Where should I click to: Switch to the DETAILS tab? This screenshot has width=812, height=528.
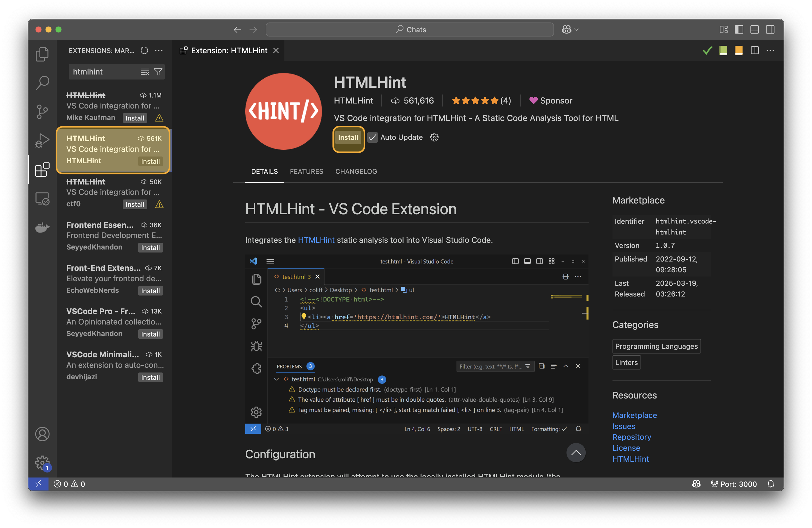(x=264, y=171)
